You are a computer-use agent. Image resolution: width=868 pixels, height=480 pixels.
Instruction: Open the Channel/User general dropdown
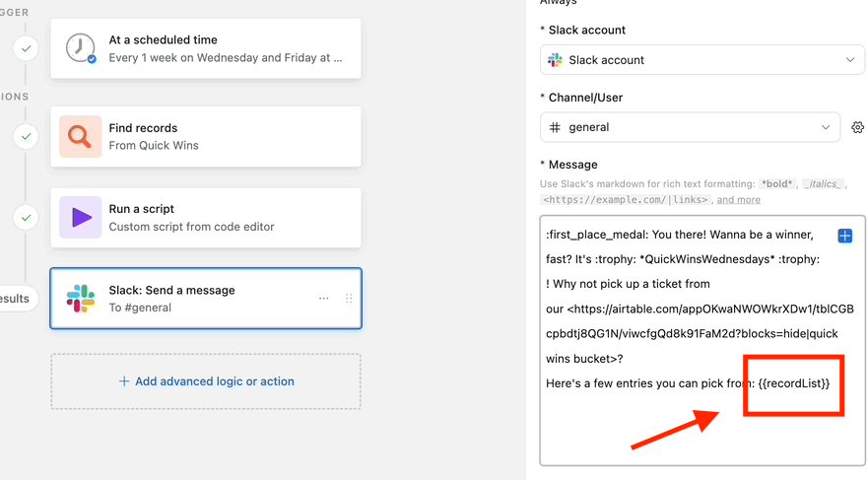[690, 127]
